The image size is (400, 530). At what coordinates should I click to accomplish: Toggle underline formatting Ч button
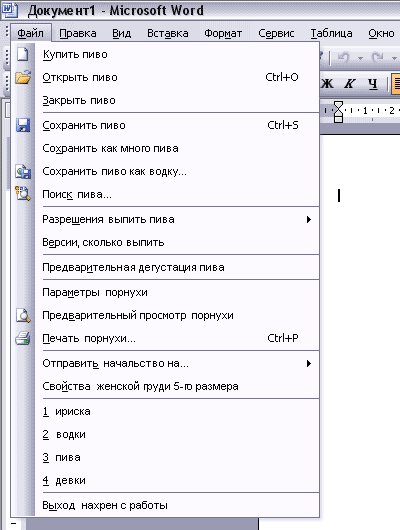click(373, 83)
